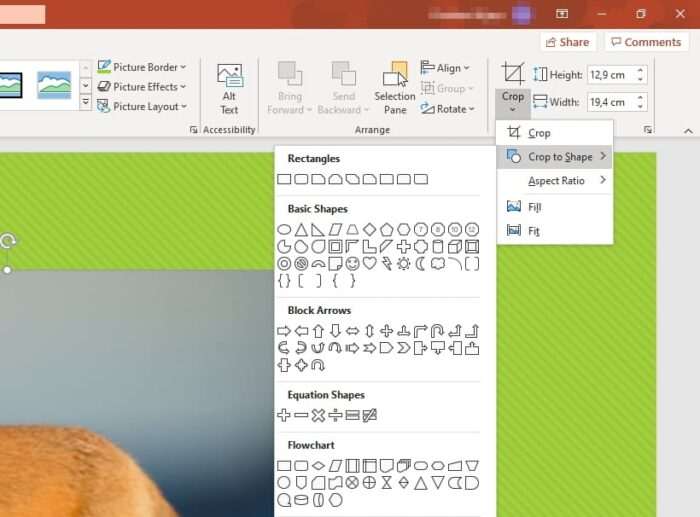This screenshot has height=517, width=700.
Task: Select the Flowchart Magnetic Disk shape
Action: tap(301, 500)
